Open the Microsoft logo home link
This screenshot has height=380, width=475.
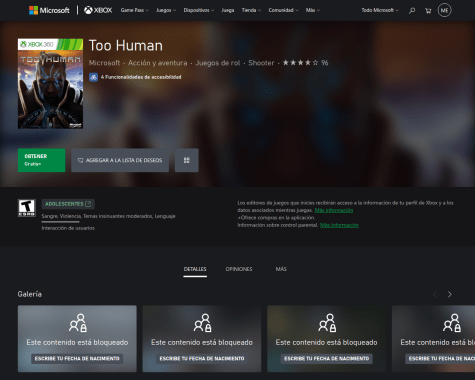[x=49, y=10]
